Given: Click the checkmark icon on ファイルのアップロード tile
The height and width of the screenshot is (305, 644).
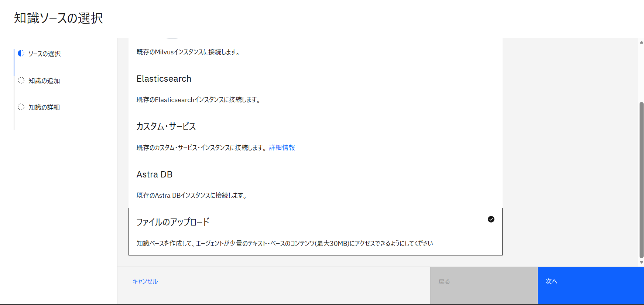Looking at the screenshot, I should (491, 219).
